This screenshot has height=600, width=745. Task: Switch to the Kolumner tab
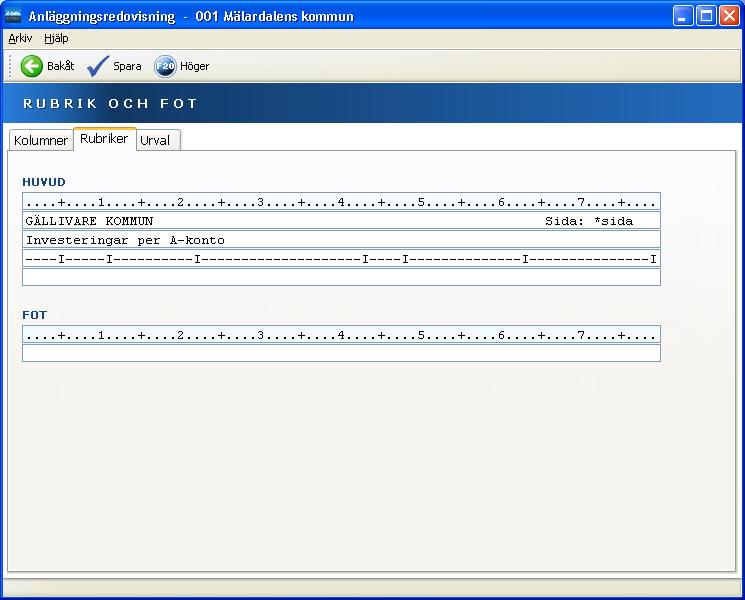click(x=41, y=140)
